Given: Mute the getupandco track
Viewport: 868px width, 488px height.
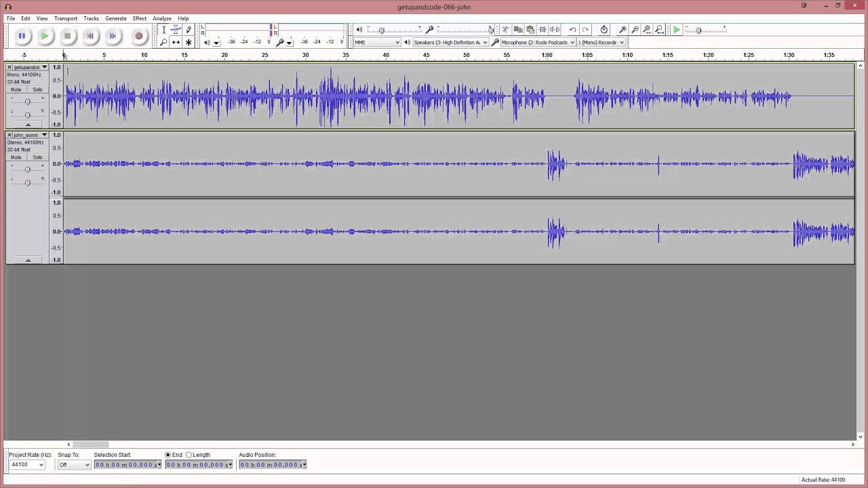Looking at the screenshot, I should pos(16,89).
